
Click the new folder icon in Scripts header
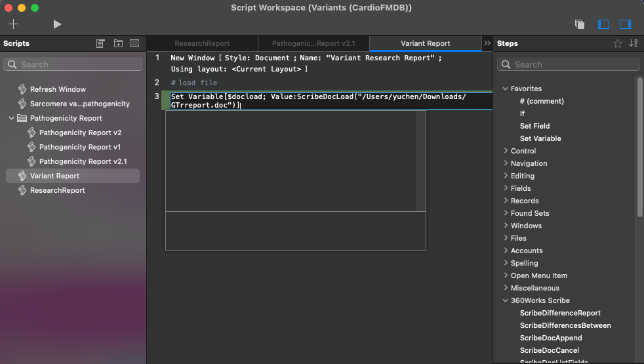pos(118,43)
